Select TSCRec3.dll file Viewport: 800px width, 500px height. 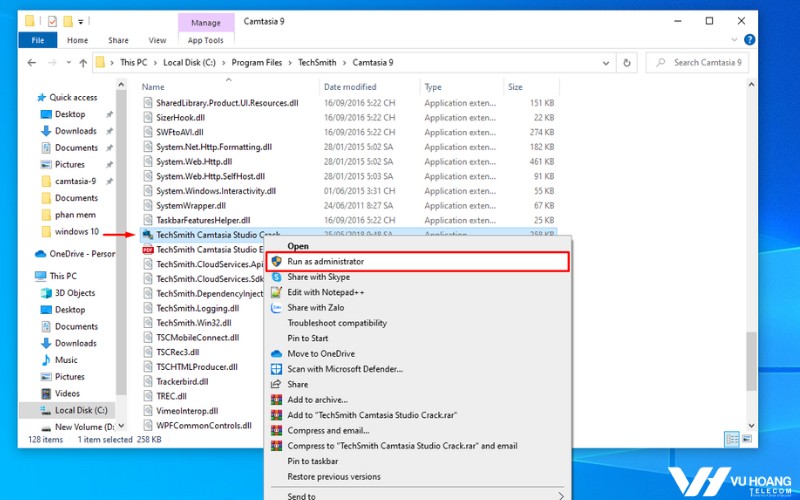[x=178, y=352]
